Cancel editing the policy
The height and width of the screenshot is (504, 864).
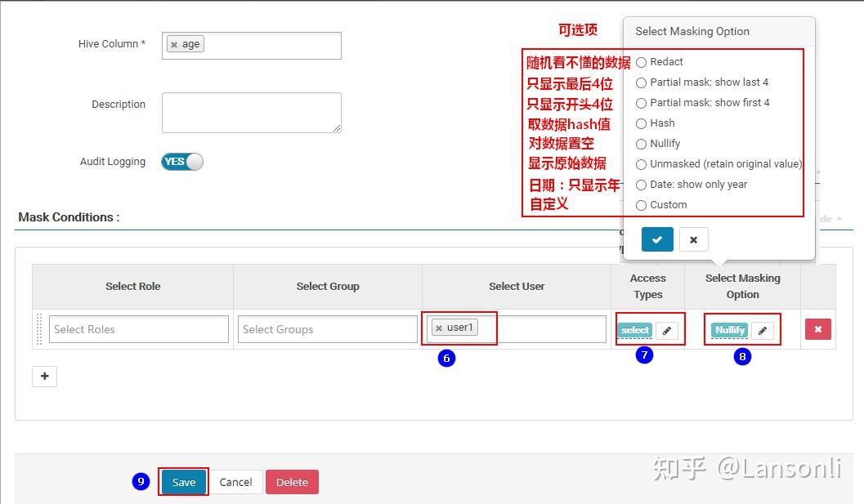point(236,482)
